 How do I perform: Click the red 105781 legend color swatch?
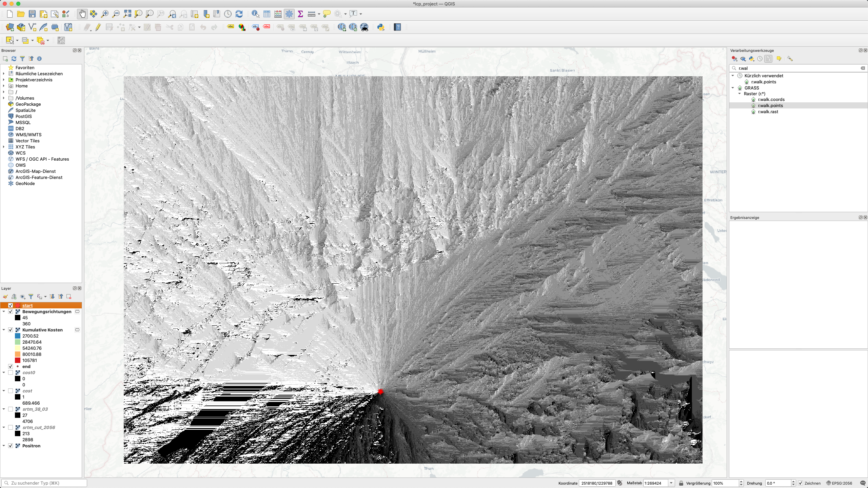click(18, 360)
